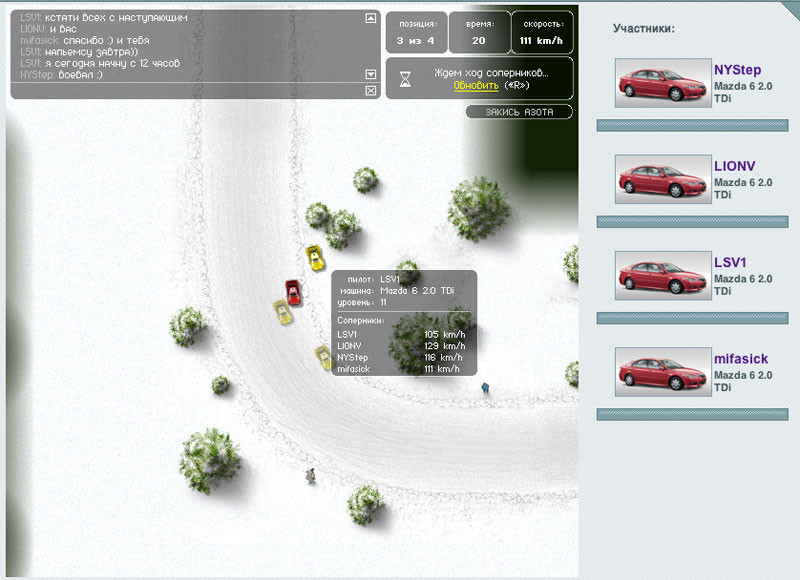The width and height of the screenshot is (800, 580).
Task: Close the chat panel with X icon
Action: 371,91
